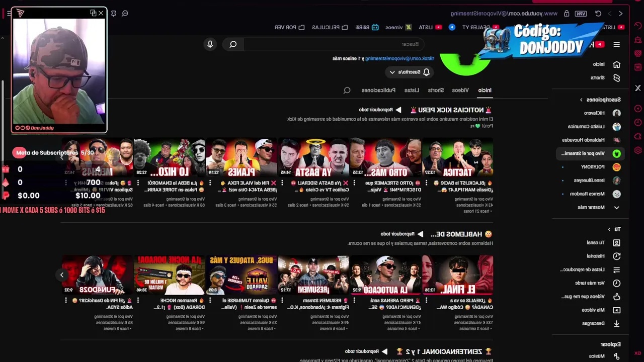Viewport: 644px width, 362px height.
Task: Switch to the Publicaciones channel tab
Action: tap(378, 90)
